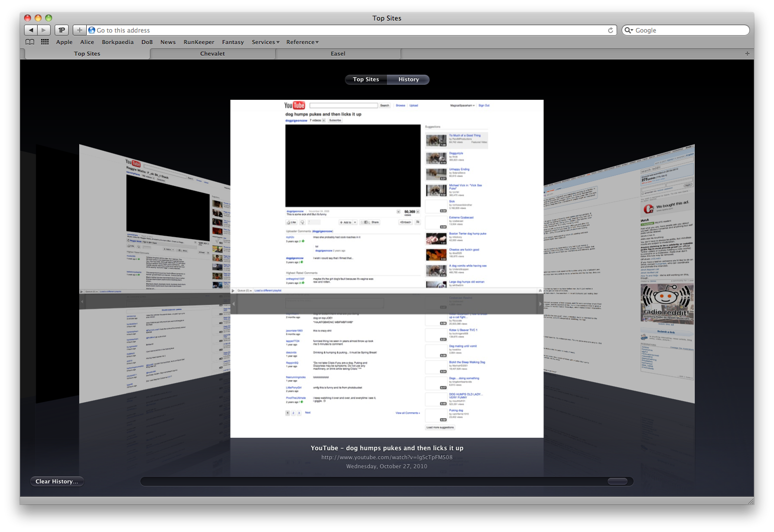Image resolution: width=774 pixels, height=532 pixels.
Task: Select the right reddit history preview
Action: 619,273
